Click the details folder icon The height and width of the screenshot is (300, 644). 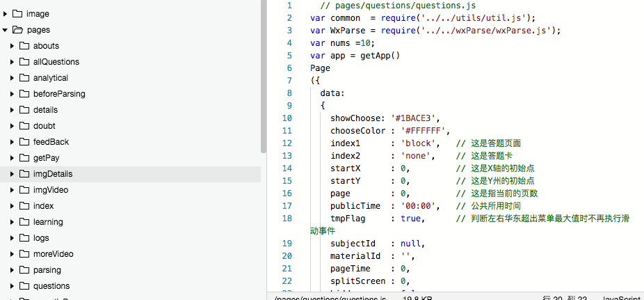24,110
